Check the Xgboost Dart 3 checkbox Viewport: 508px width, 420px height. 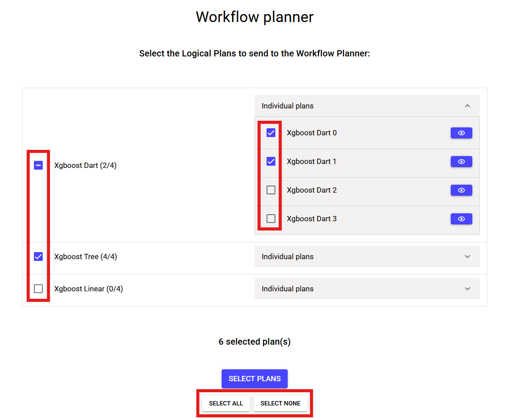click(x=270, y=219)
